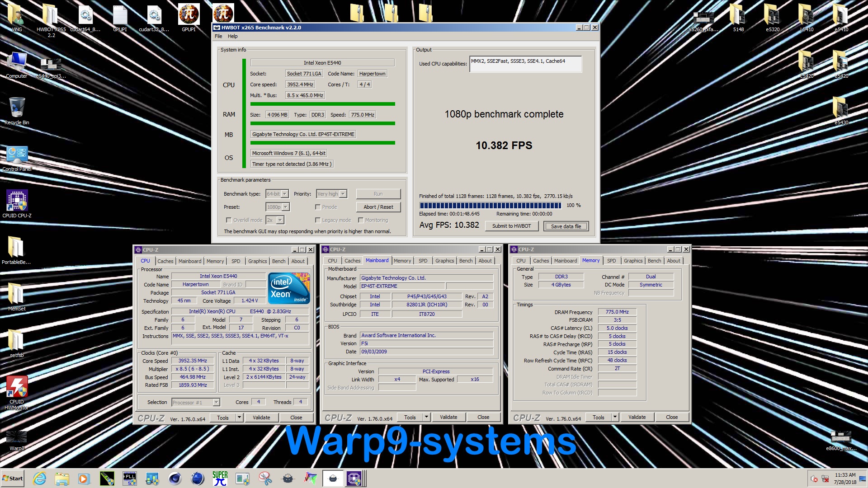Open the PLL SetFSB taskbar icon
The height and width of the screenshot is (488, 868).
[130, 479]
